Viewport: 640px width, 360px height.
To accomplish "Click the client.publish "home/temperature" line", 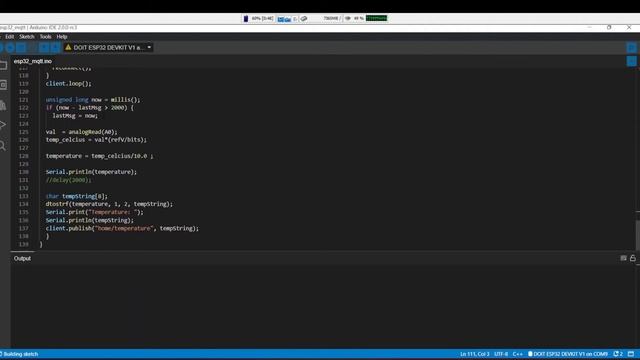I will (x=122, y=229).
